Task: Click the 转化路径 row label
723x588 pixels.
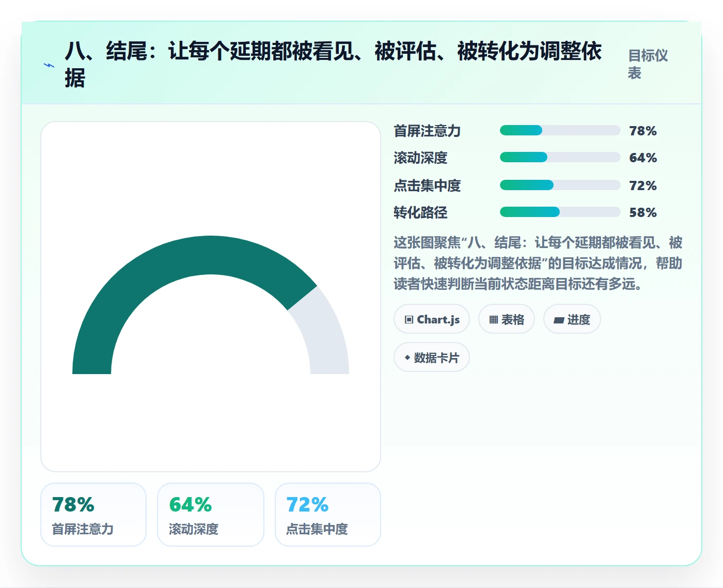Action: [420, 212]
